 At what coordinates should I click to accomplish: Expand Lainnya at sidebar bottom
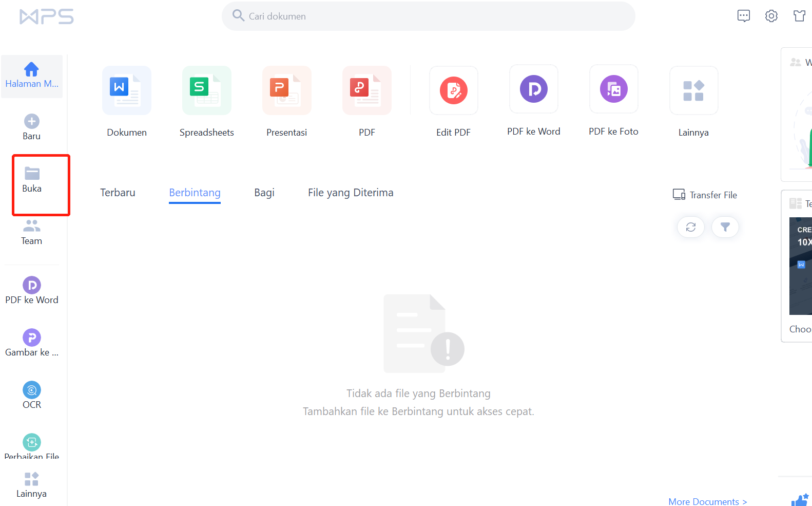(x=32, y=485)
